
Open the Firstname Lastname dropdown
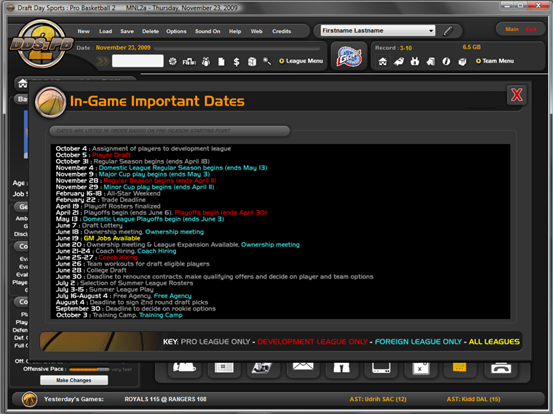point(378,31)
